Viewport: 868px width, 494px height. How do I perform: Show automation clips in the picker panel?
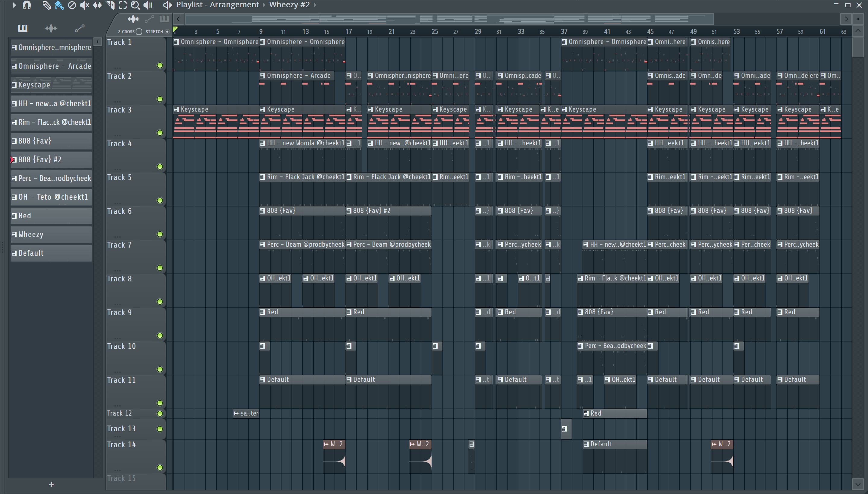(79, 28)
